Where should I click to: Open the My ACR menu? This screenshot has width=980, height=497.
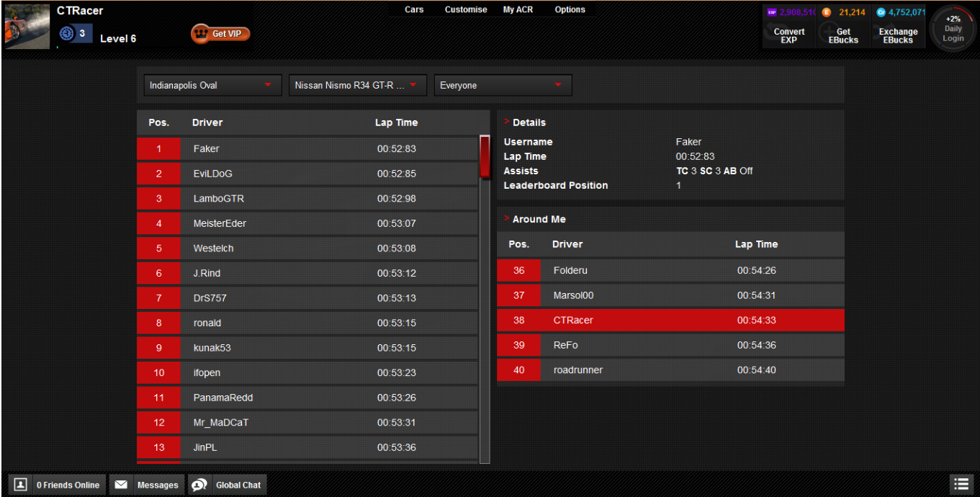coord(518,10)
